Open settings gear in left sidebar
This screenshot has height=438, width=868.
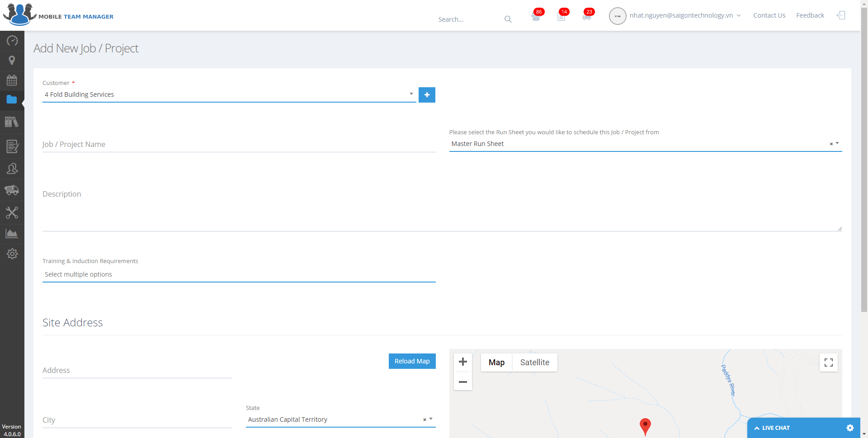[x=12, y=254]
